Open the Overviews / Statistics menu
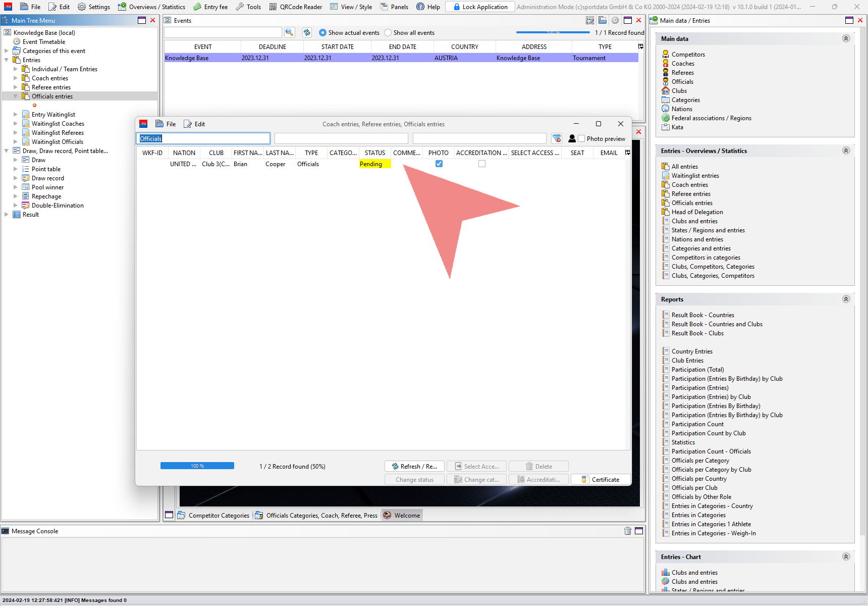This screenshot has height=606, width=868. (151, 7)
